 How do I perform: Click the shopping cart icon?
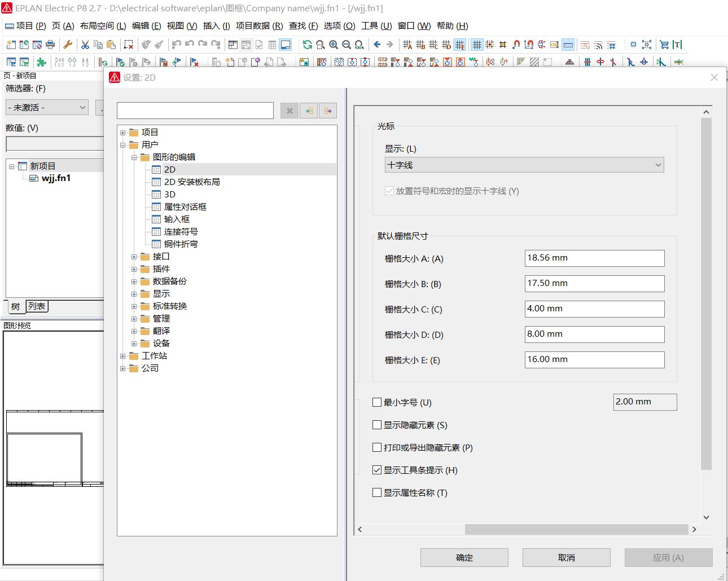point(664,45)
